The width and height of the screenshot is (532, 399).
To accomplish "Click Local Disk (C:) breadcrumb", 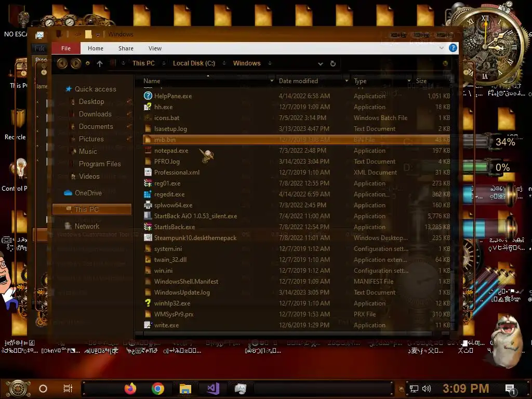I will point(194,63).
